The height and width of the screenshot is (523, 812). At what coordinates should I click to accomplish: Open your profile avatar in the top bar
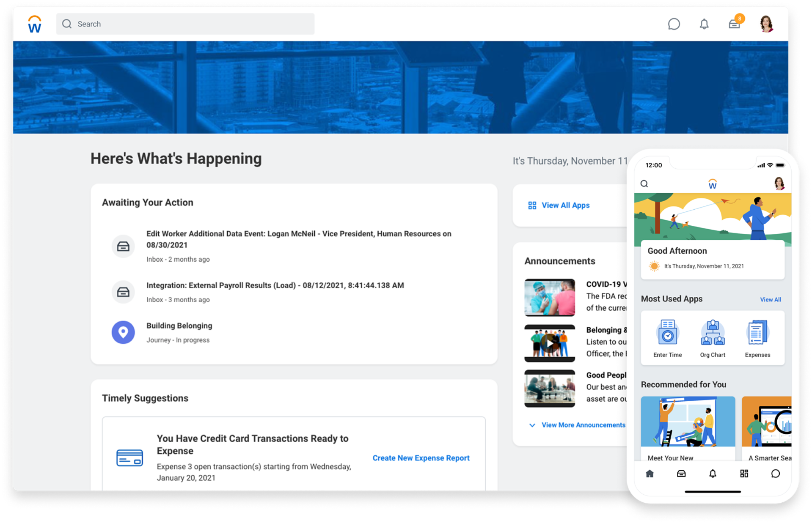(766, 24)
